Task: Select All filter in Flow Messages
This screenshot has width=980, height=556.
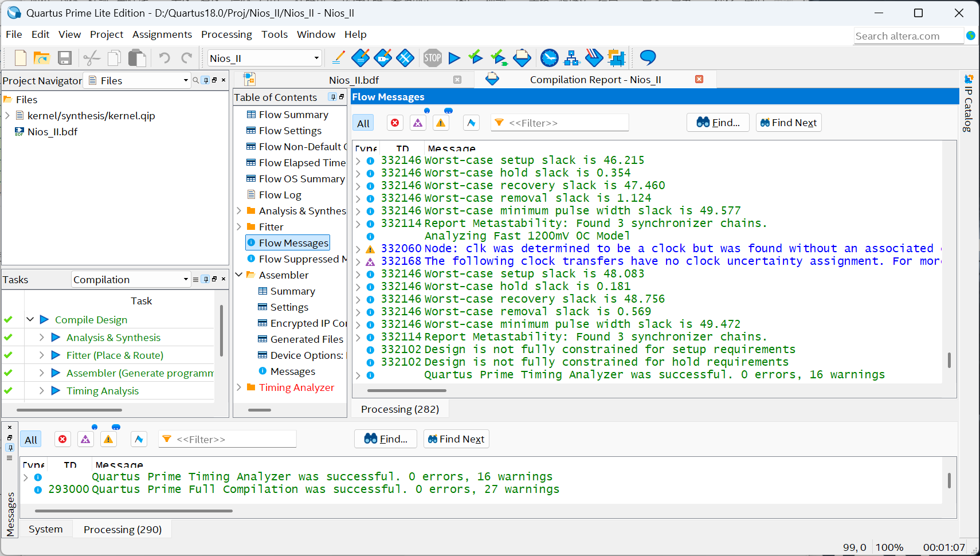Action: pos(363,123)
